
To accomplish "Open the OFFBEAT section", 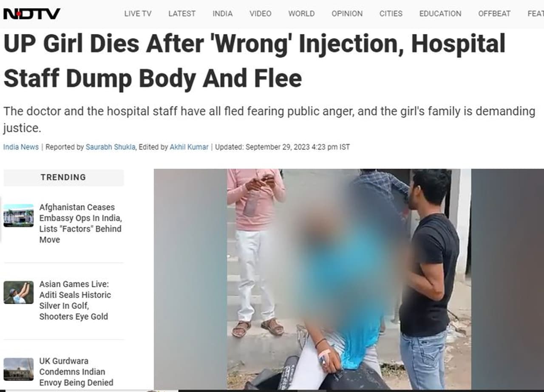I will (x=494, y=14).
